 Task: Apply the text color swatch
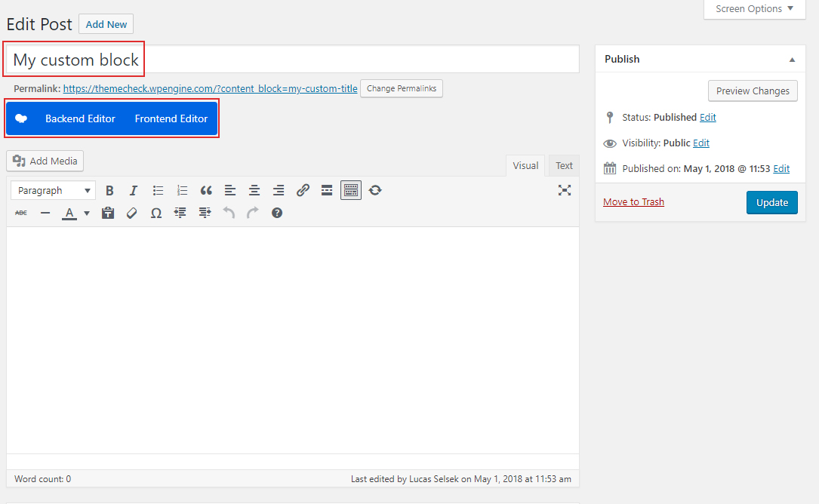pos(69,214)
